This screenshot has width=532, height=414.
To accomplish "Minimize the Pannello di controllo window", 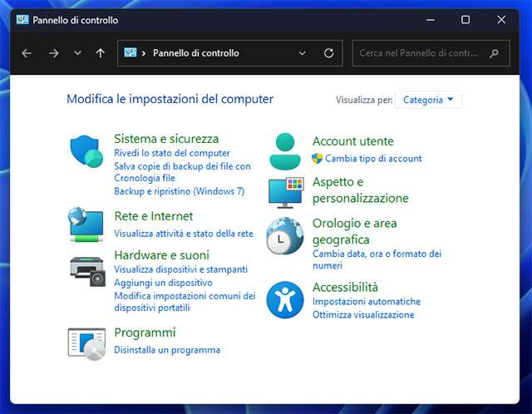I will coord(431,20).
